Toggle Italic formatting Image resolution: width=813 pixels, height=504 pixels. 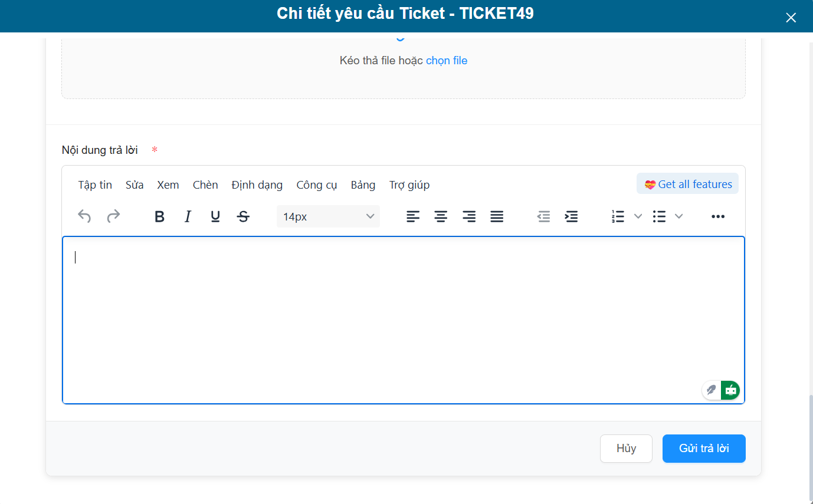188,216
